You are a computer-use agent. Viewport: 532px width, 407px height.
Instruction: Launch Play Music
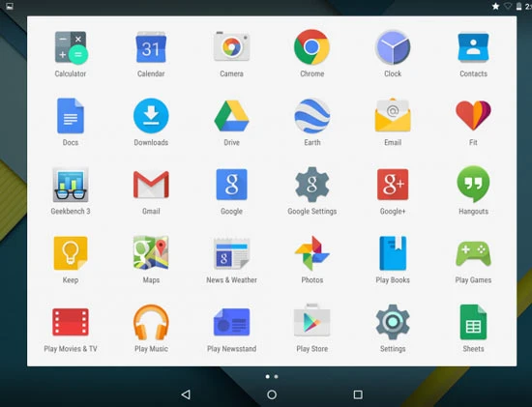tap(151, 322)
